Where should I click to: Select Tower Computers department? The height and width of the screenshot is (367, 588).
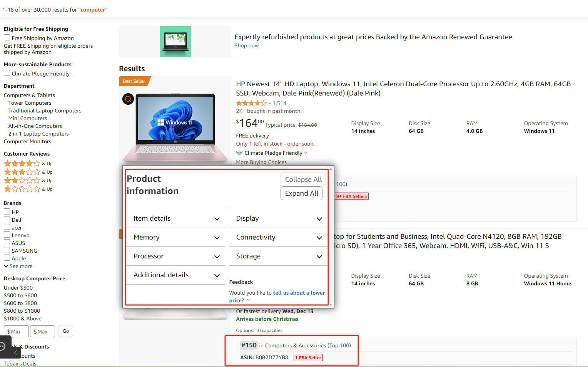point(30,103)
